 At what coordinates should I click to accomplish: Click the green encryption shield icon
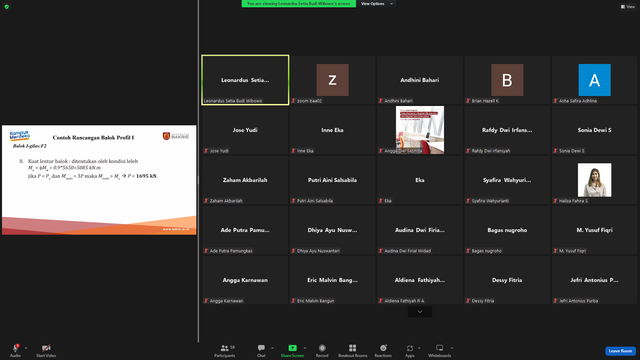[x=7, y=7]
